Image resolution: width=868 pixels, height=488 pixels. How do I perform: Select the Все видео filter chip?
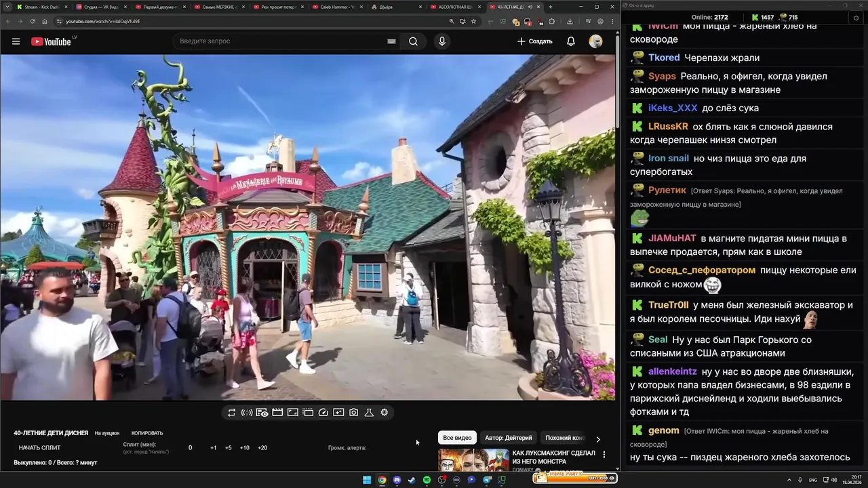pos(457,438)
